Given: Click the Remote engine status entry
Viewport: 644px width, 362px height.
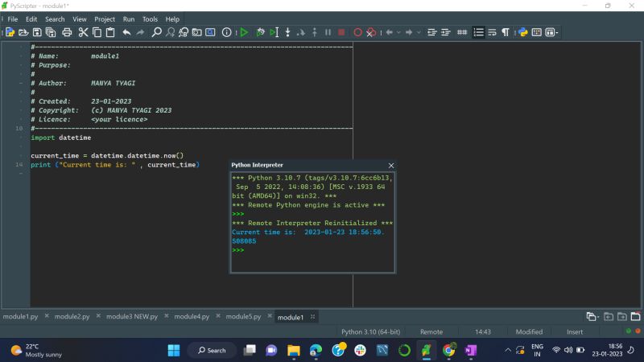Looking at the screenshot, I should (431, 331).
